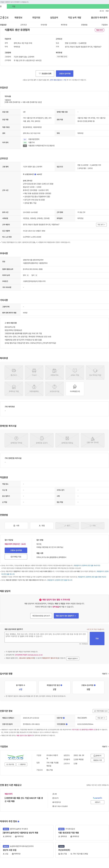This screenshot has height=868, width=109.
Task: Click the 소정근로시간 info icon
Action: pyautogui.click(x=35, y=175)
